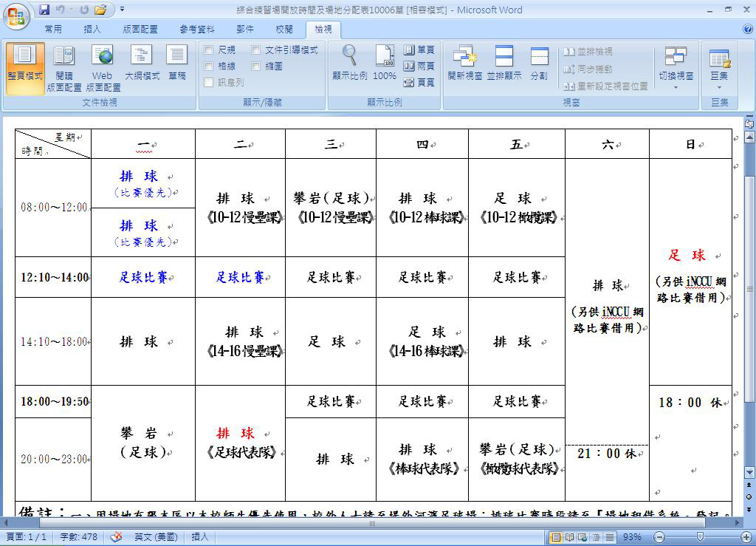
Task: Choose 頁寬 page width zoom
Action: 419,83
